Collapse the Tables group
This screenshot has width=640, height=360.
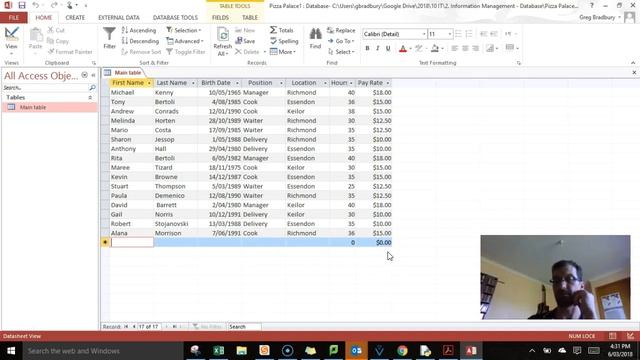point(90,98)
